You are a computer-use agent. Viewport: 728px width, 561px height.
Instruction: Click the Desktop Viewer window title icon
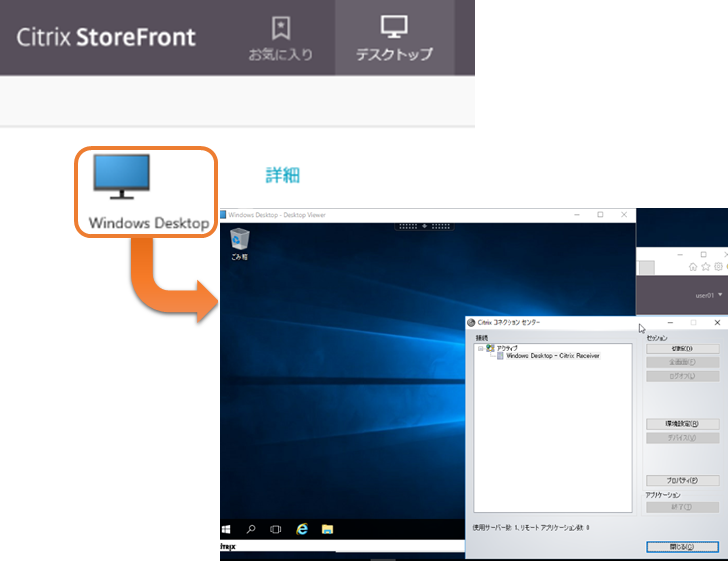(223, 215)
